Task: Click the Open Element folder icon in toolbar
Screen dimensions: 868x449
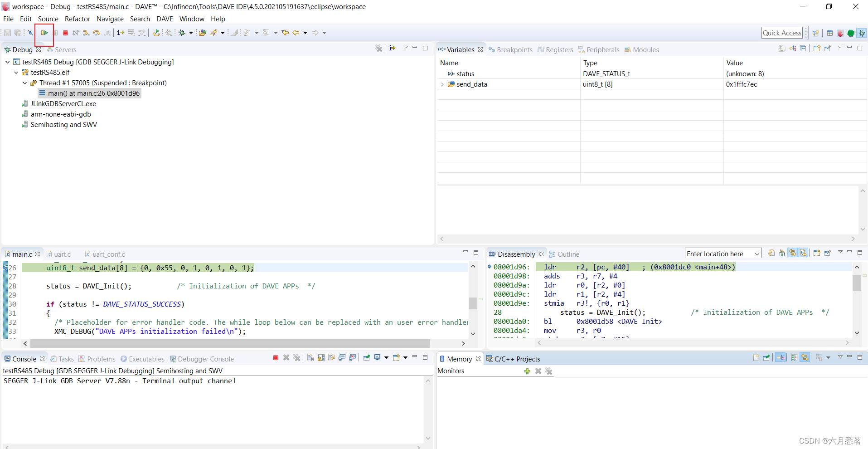Action: pyautogui.click(x=203, y=33)
